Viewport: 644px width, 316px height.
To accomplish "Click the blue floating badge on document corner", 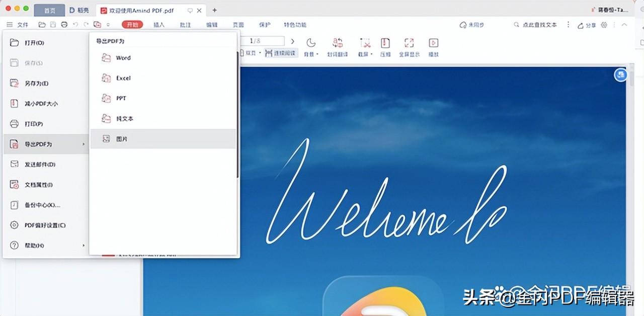I will click(x=621, y=75).
